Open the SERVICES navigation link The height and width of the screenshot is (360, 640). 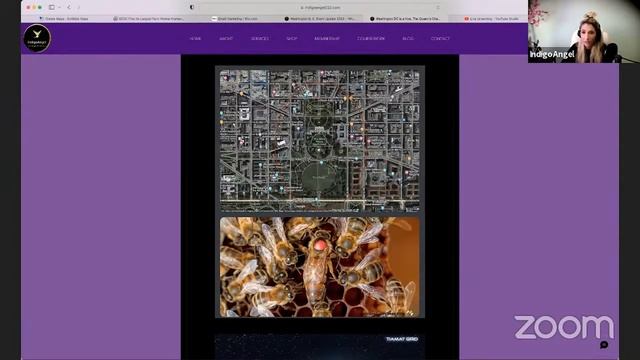tap(260, 39)
